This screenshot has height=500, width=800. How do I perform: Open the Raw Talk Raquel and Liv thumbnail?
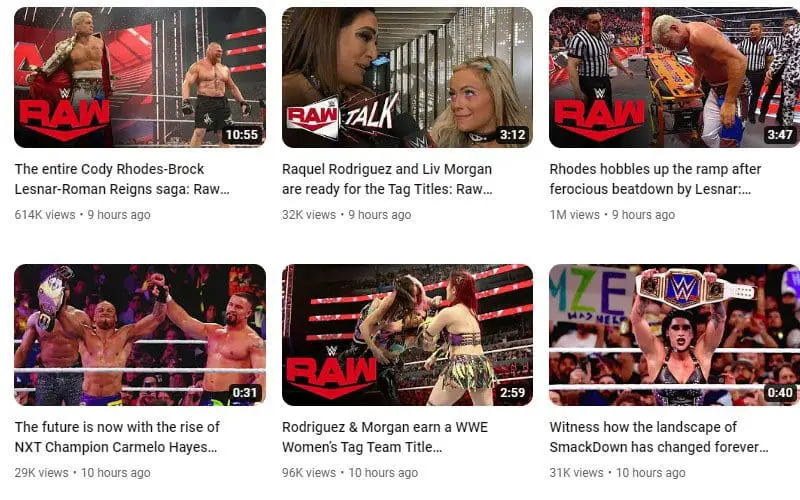[x=407, y=77]
